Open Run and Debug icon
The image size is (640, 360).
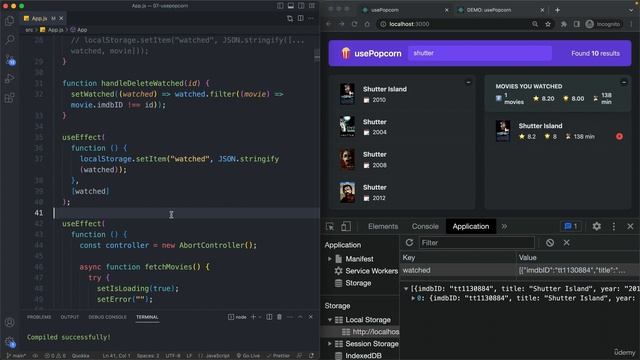(9, 78)
